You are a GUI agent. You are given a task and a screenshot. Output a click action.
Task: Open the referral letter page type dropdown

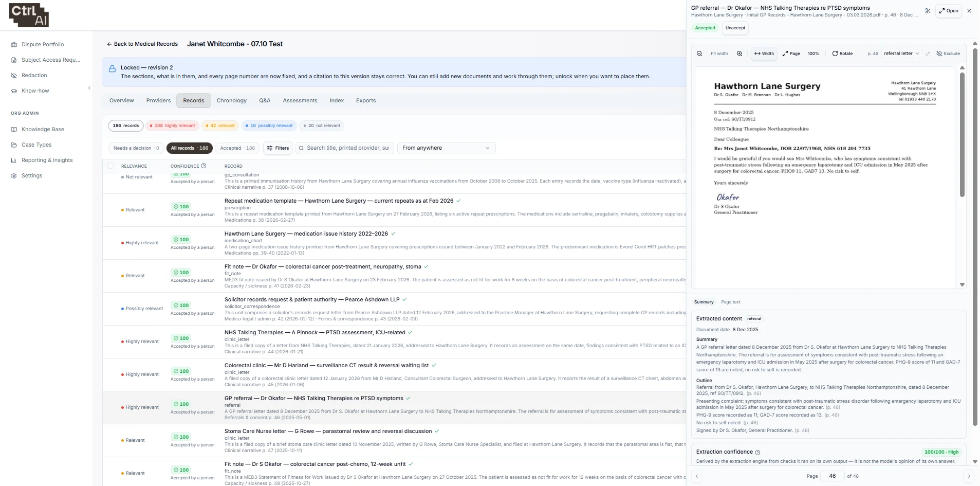[x=901, y=53]
